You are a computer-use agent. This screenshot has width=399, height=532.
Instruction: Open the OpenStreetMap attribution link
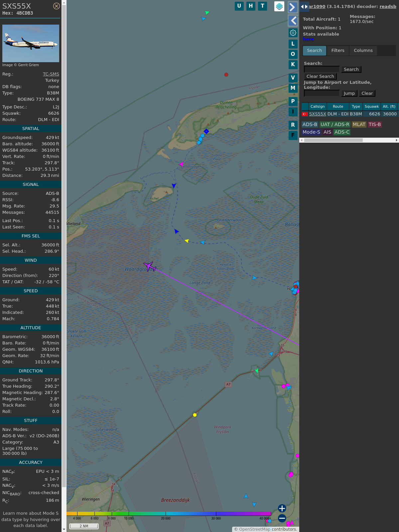(255, 529)
